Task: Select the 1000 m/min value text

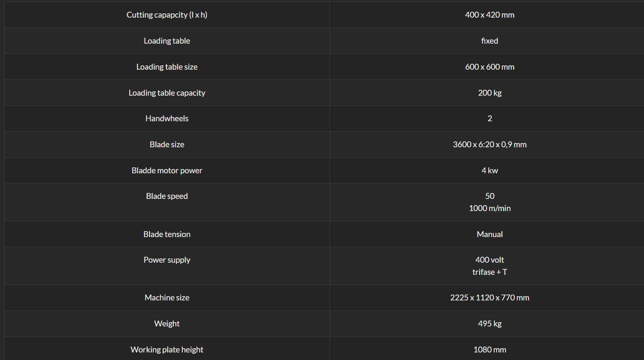Action: point(490,209)
